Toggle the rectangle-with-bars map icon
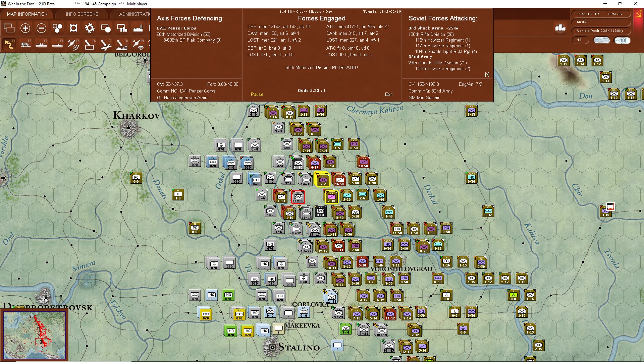The height and width of the screenshot is (362, 644). tap(122, 28)
